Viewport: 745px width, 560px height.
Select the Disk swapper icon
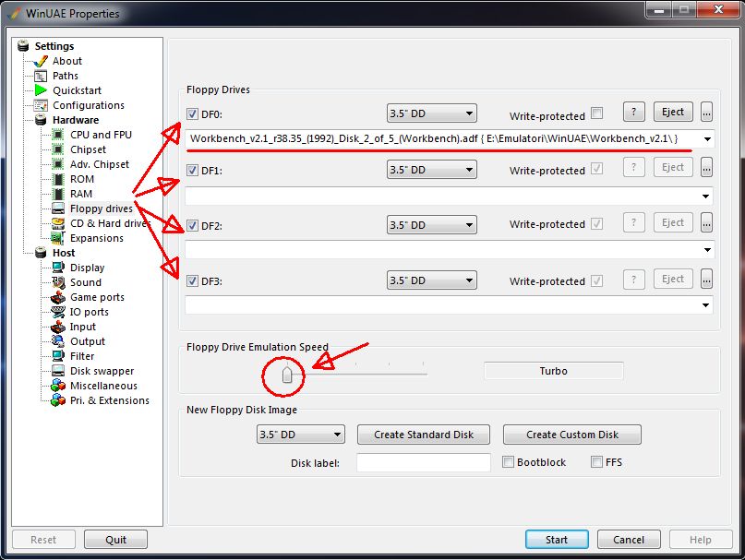[58, 371]
